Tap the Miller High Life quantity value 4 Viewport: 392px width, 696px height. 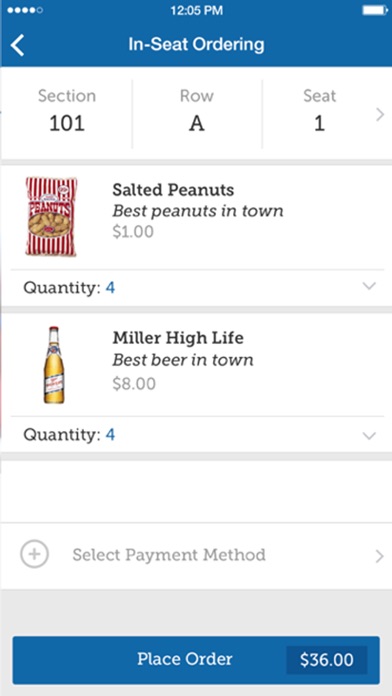(110, 435)
